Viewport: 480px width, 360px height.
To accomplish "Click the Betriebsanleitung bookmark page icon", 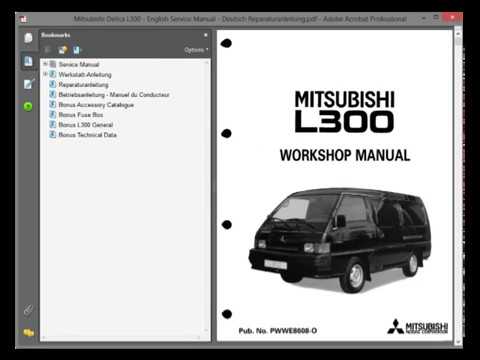I will pyautogui.click(x=53, y=94).
